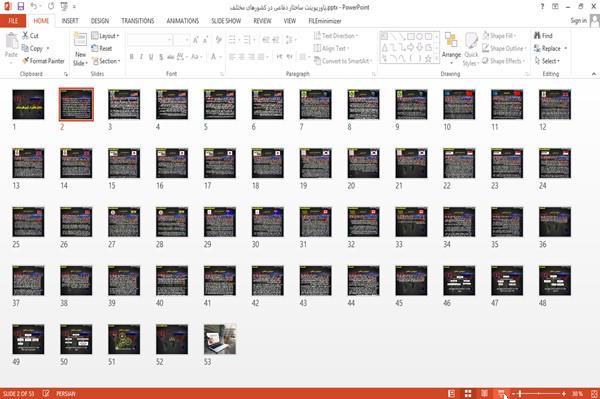
Task: Click Slide Sorter view icon in status bar
Action: pyautogui.click(x=468, y=393)
